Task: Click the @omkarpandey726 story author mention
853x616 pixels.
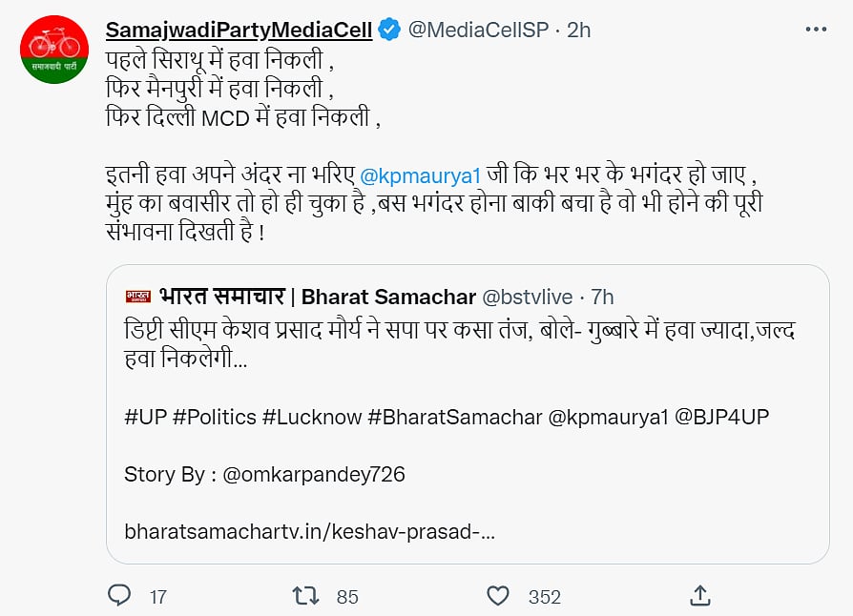Action: point(314,474)
